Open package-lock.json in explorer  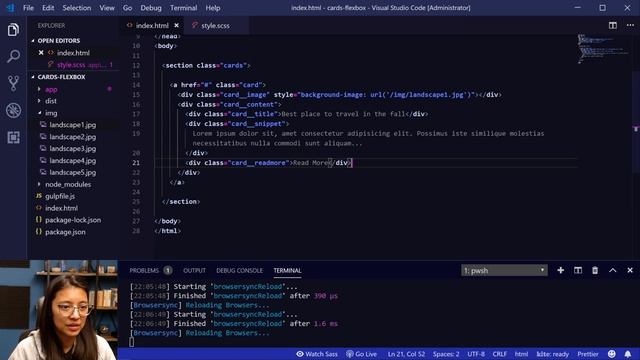click(x=73, y=220)
